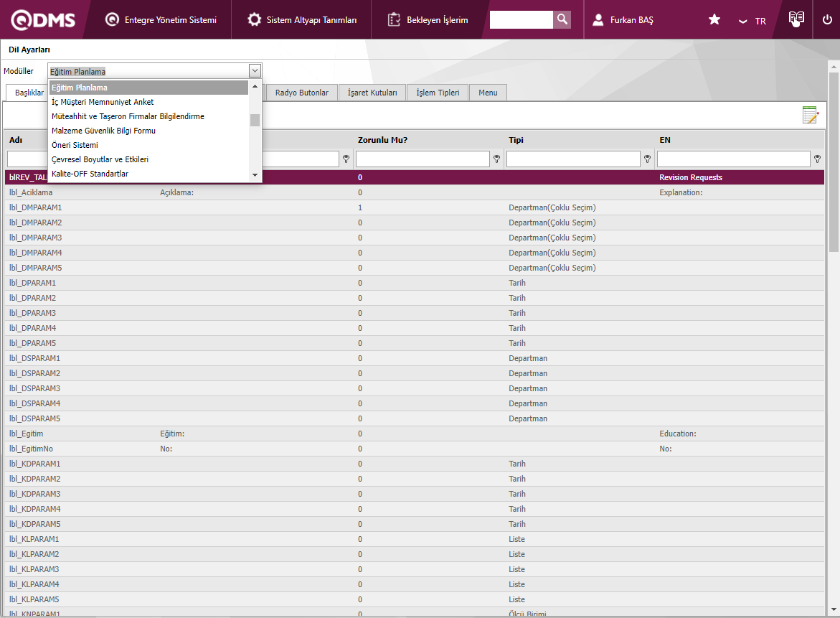Image resolution: width=840 pixels, height=618 pixels.
Task: Choose Malzeme Güvenlik Bilgi Formu option
Action: click(x=103, y=131)
